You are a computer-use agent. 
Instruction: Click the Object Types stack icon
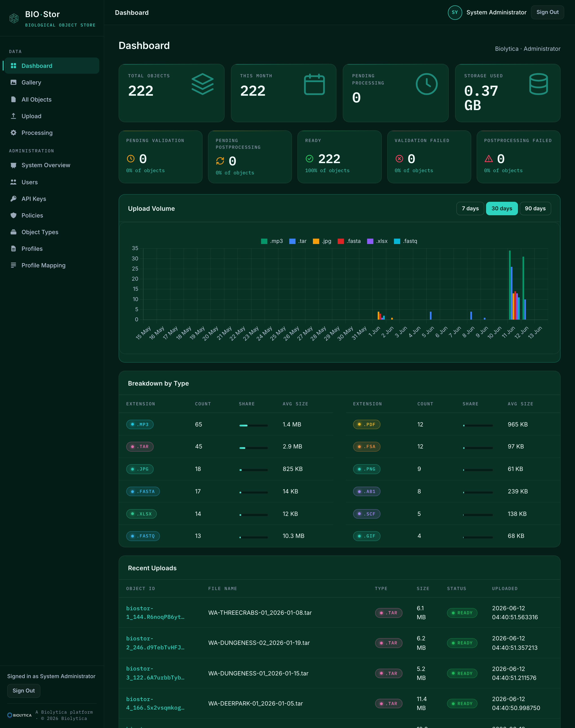click(x=13, y=232)
